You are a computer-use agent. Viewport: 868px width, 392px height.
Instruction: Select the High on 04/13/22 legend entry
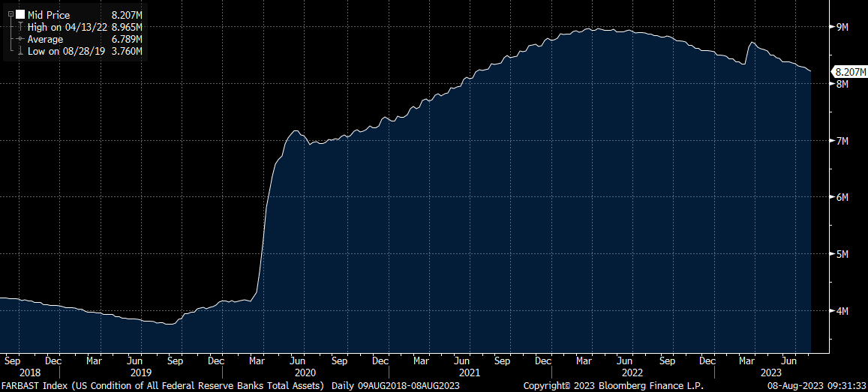click(x=68, y=27)
